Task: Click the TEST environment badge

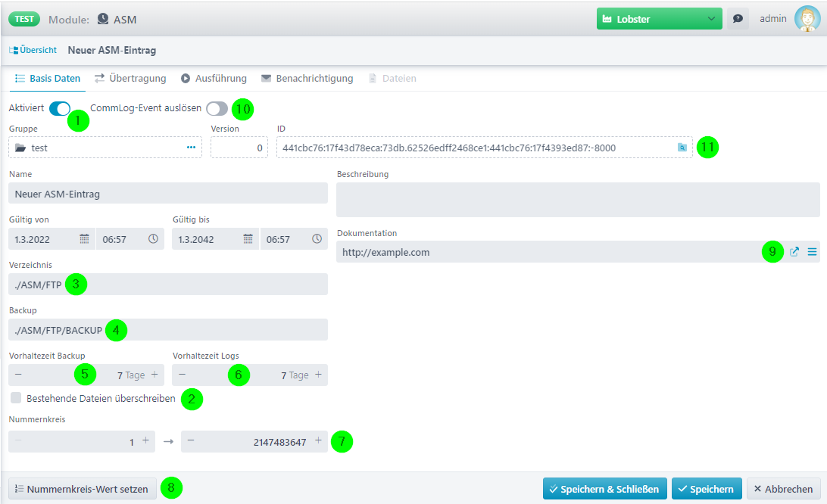Action: point(24,19)
